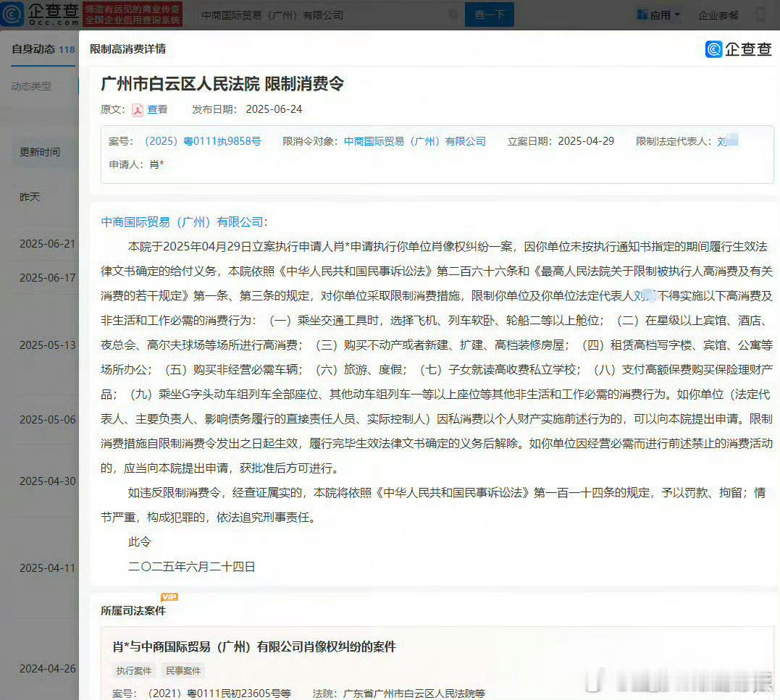Click the applicant 肖* text
This screenshot has height=700, width=780.
pos(156,164)
